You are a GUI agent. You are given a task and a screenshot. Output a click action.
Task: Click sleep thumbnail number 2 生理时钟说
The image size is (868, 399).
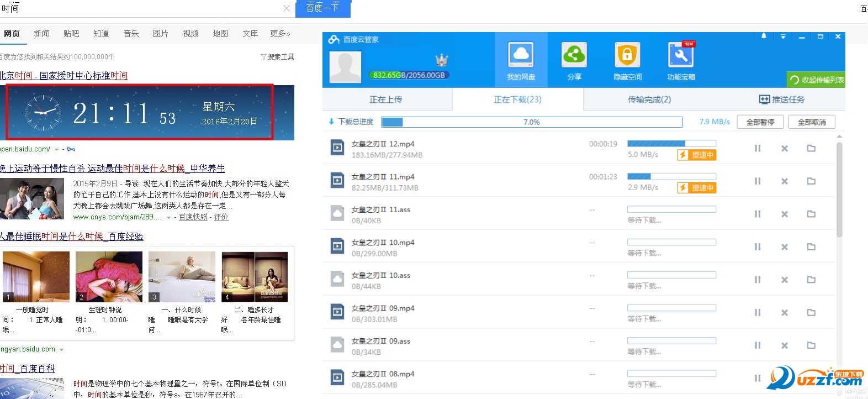pos(109,277)
